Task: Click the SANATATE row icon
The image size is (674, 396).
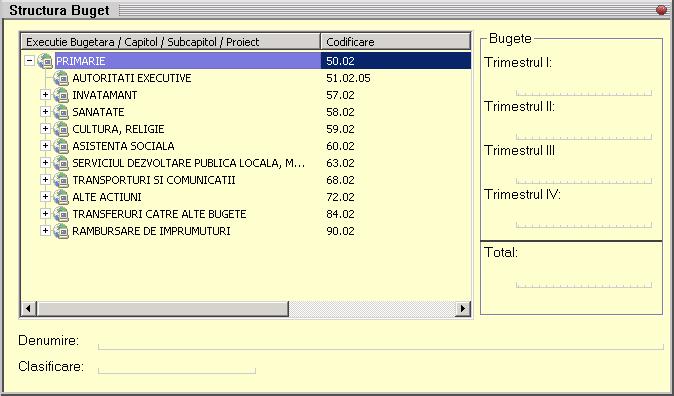Action: [61, 112]
